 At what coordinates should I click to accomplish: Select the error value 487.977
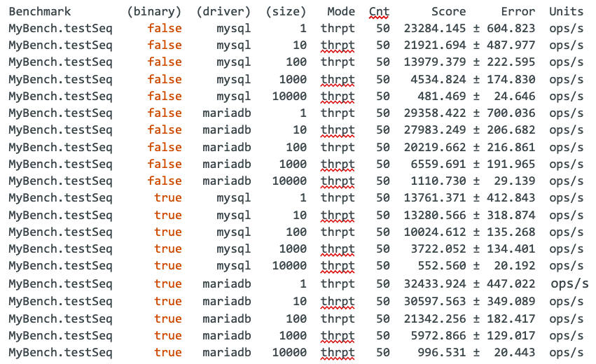[x=511, y=45]
